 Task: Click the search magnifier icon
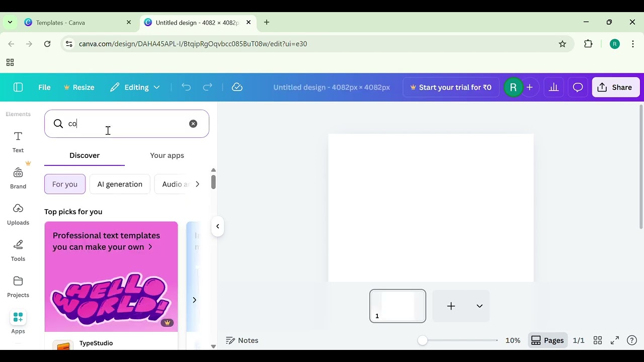point(58,124)
